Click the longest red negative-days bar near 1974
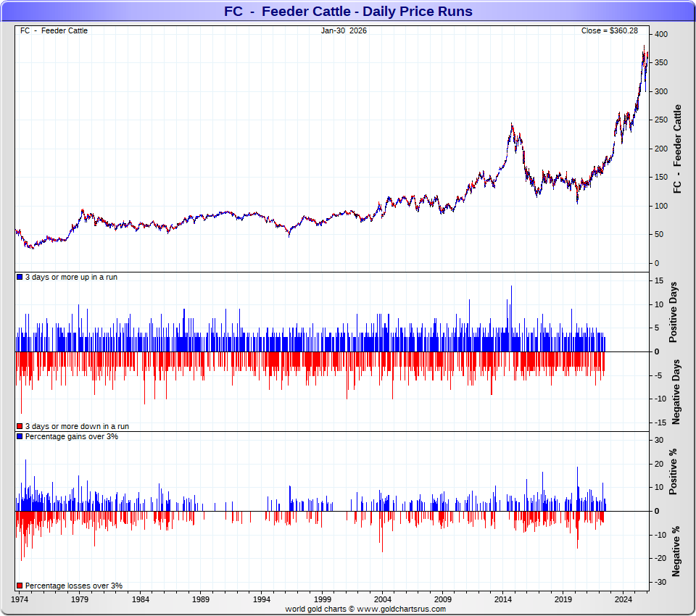Viewport: 696px width, 616px height. [21, 383]
